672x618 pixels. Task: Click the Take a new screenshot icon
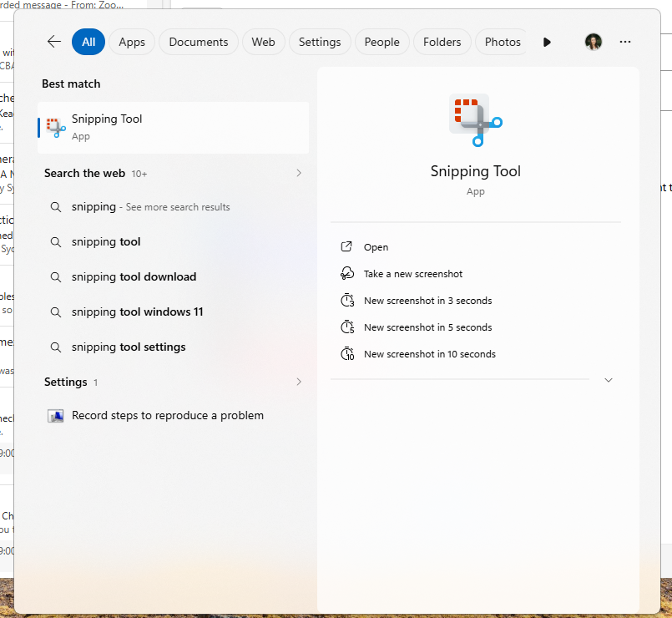(x=347, y=274)
